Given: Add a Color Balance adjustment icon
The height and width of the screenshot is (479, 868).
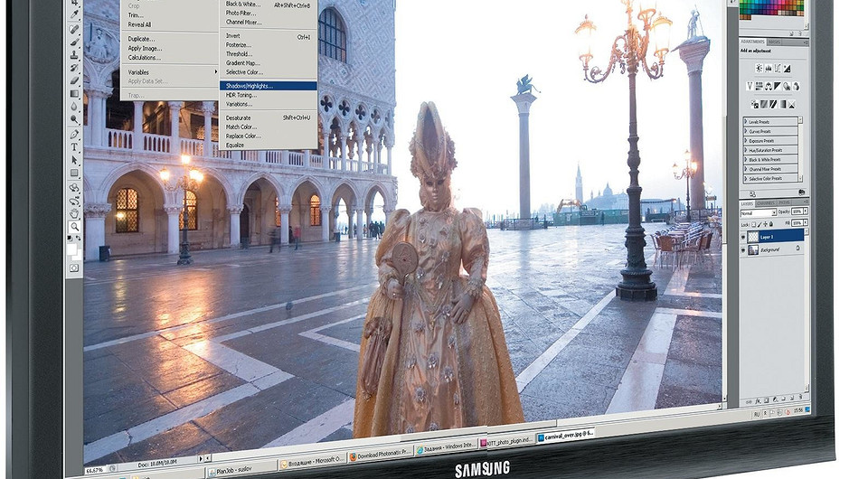Looking at the screenshot, I should click(x=769, y=86).
